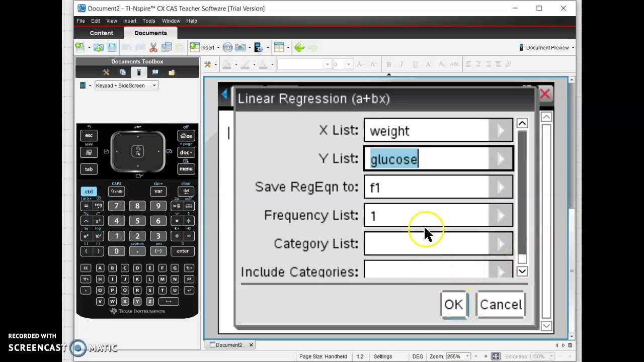The height and width of the screenshot is (362, 644).
Task: Click the shift key on keypad
Action: click(x=116, y=191)
